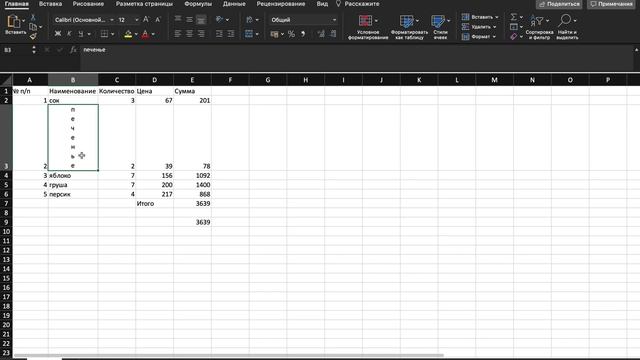Align cell text left

178,34
